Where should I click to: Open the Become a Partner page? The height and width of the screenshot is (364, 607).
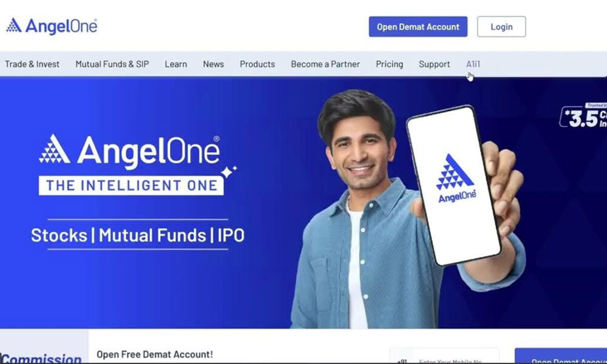(325, 64)
